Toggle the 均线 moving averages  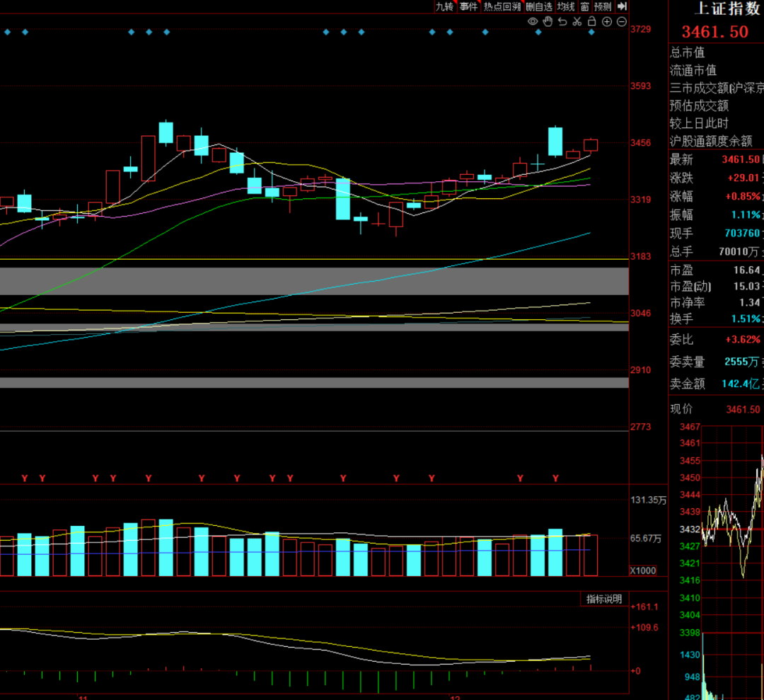tap(566, 6)
